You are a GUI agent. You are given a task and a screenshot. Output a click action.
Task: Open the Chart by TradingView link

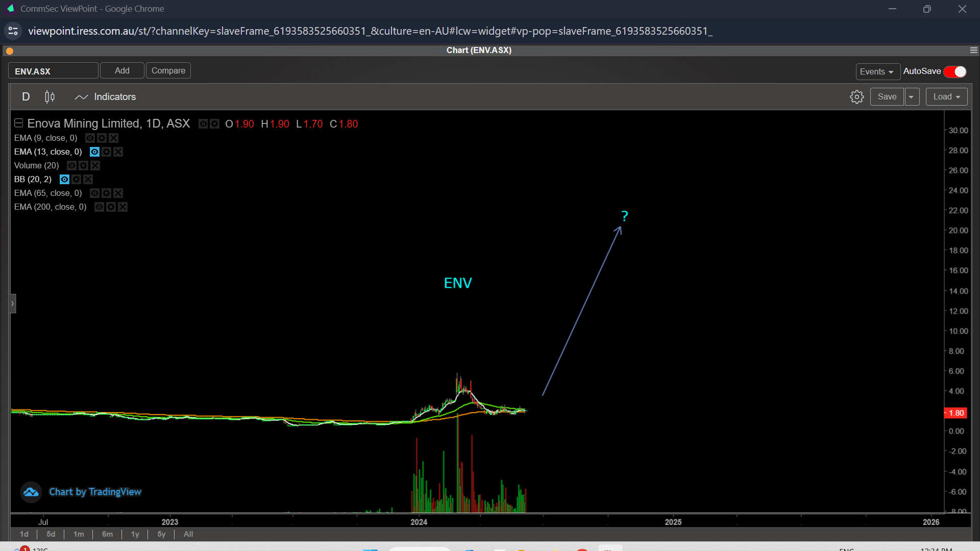click(95, 492)
